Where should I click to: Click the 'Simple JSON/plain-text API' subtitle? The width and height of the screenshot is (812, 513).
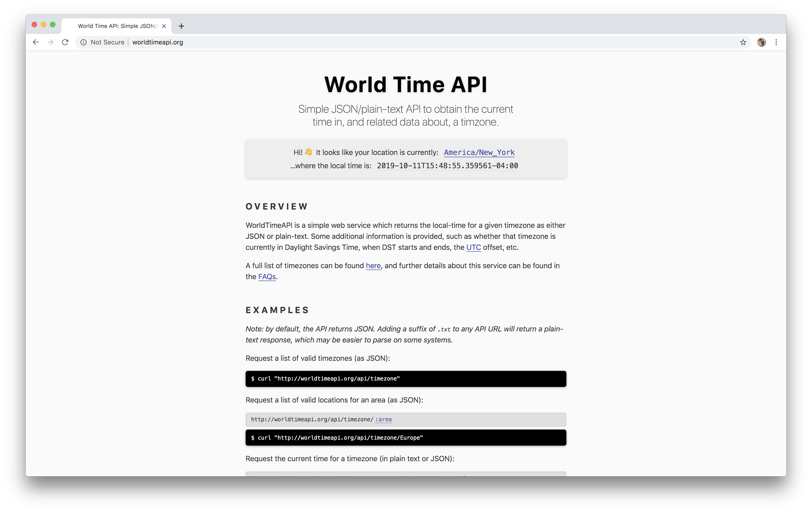406,115
